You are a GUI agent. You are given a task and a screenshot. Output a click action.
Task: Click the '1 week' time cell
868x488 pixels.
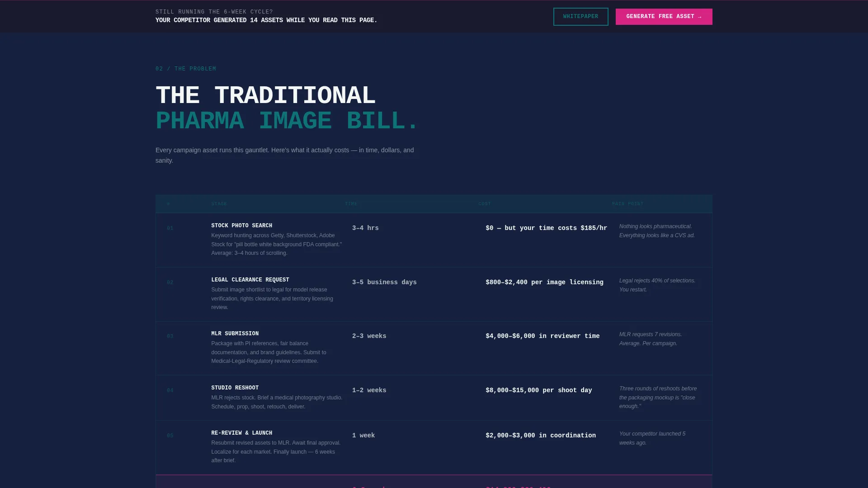[x=363, y=436]
